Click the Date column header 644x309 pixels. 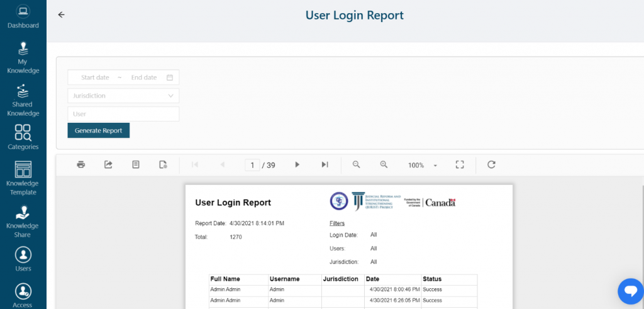pos(373,279)
